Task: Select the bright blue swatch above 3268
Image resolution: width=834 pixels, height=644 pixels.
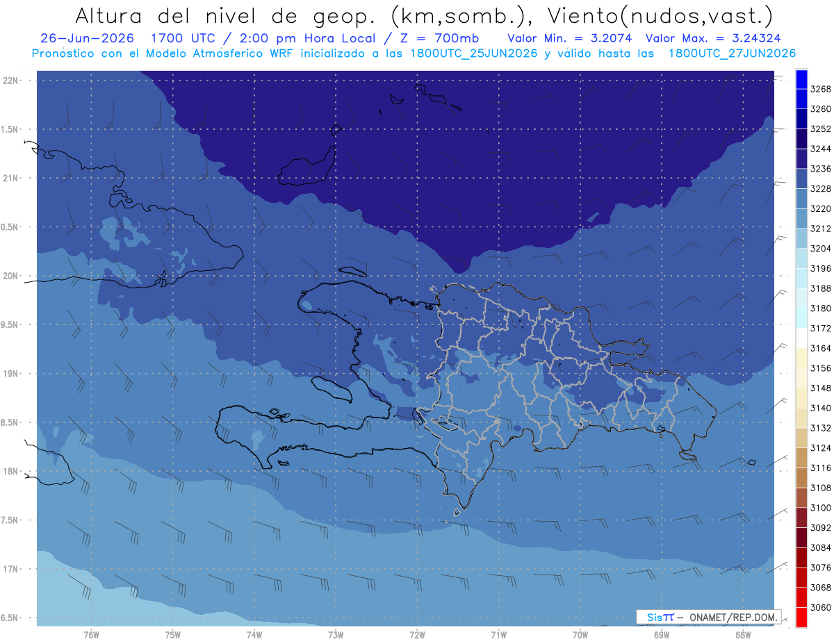Action: [x=801, y=79]
